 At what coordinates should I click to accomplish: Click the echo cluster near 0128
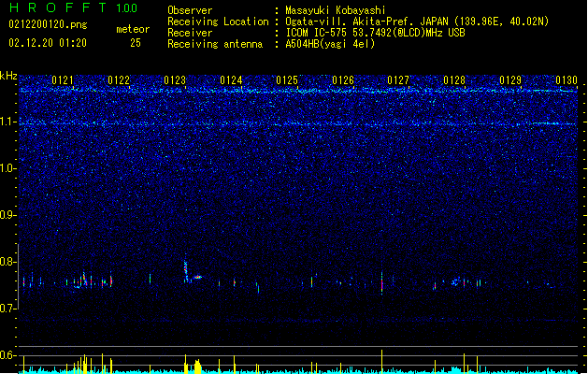click(456, 281)
